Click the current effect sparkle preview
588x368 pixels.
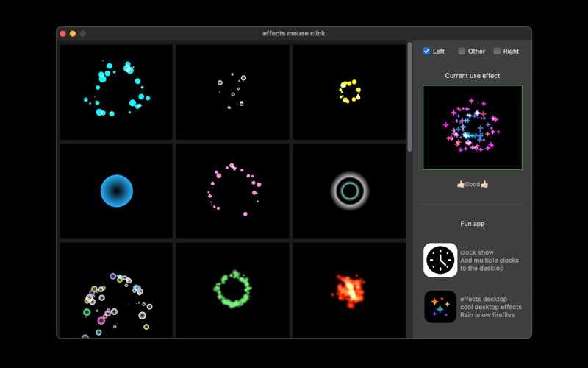pyautogui.click(x=473, y=127)
